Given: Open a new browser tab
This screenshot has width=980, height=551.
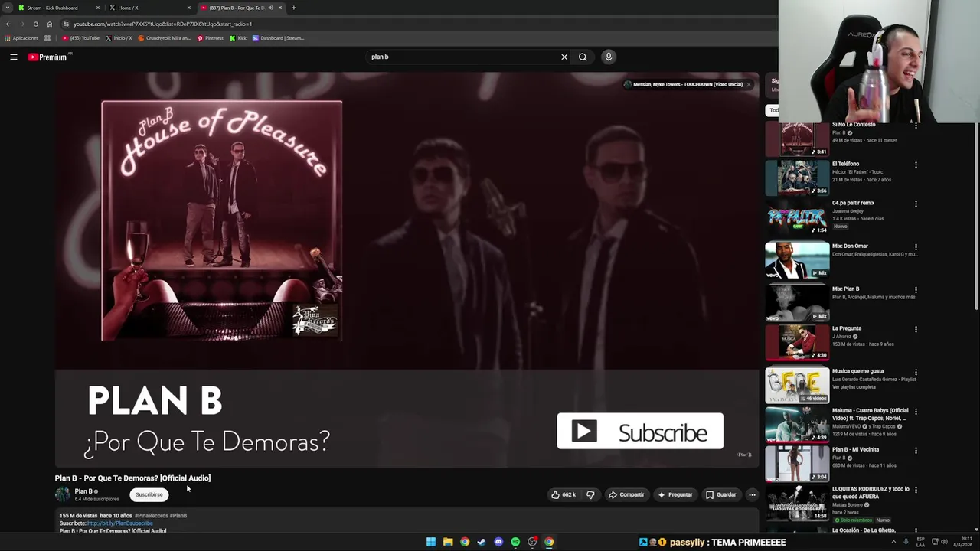Looking at the screenshot, I should tap(293, 8).
